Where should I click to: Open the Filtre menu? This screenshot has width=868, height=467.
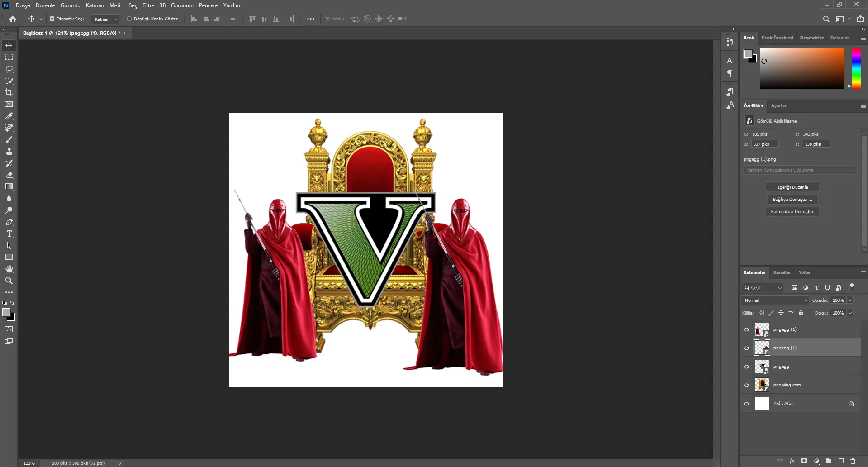point(148,5)
